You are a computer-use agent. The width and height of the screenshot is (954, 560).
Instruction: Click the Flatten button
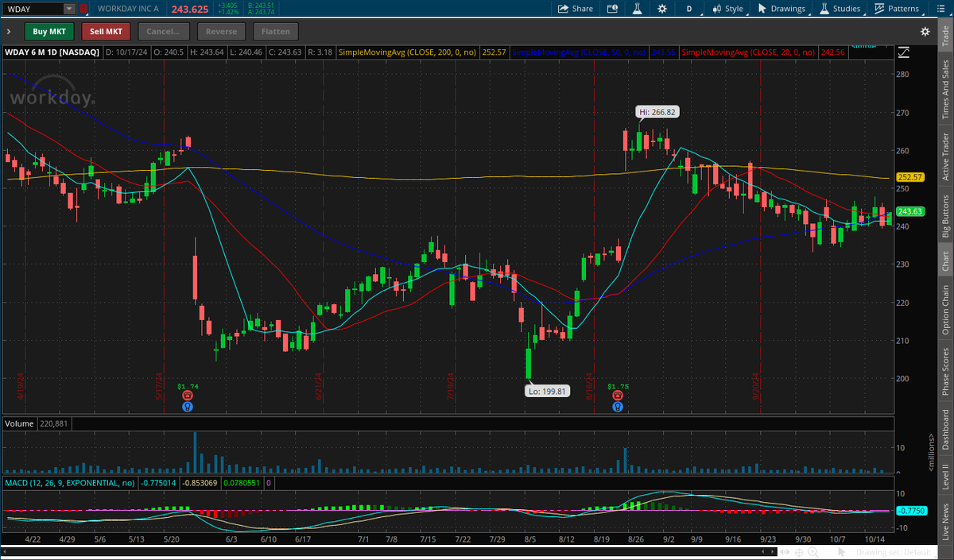(x=276, y=32)
